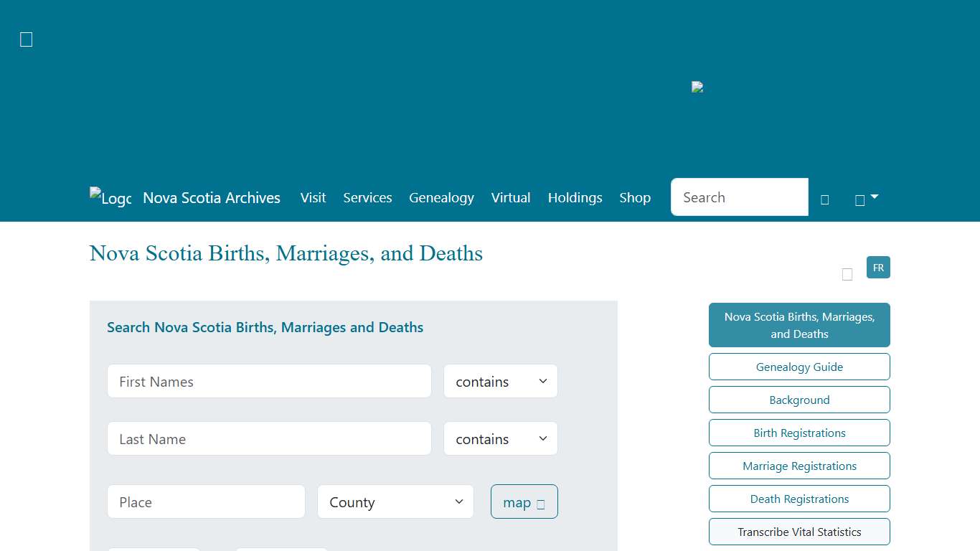Click the icon in the top-left corner

26,39
